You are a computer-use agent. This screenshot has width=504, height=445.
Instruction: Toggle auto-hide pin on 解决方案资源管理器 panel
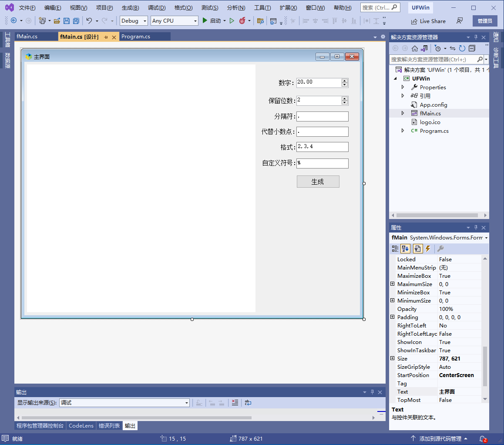point(476,37)
